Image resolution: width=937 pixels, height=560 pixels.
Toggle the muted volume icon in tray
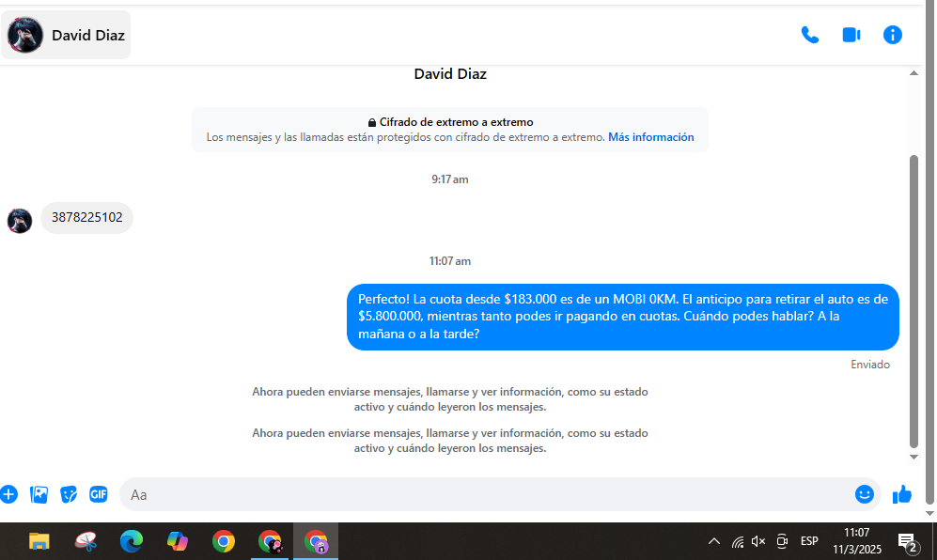click(x=758, y=541)
